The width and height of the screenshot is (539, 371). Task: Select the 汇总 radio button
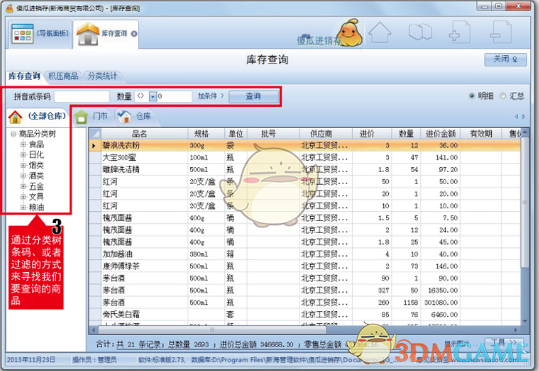click(503, 96)
